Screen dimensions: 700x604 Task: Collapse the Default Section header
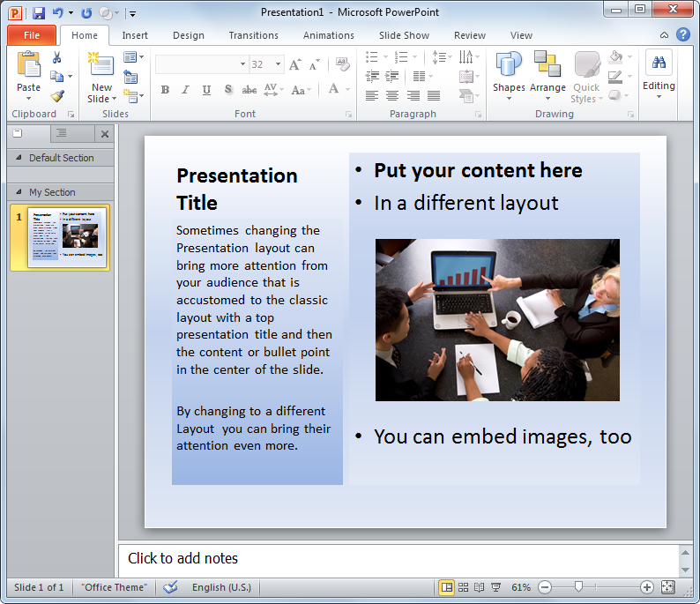click(x=19, y=158)
